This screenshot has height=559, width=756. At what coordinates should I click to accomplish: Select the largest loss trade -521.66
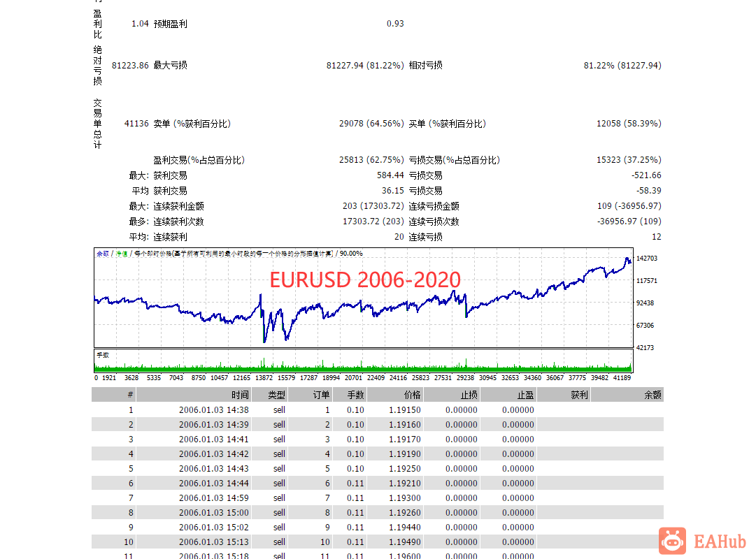[x=646, y=175]
